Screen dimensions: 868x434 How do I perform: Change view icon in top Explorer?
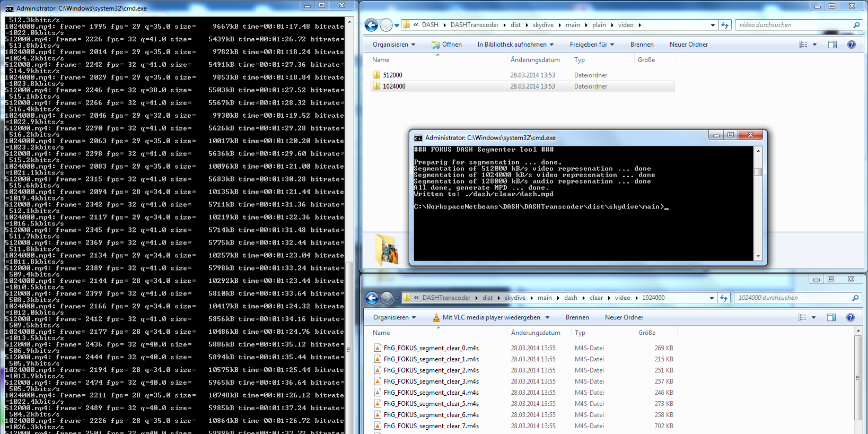(803, 45)
